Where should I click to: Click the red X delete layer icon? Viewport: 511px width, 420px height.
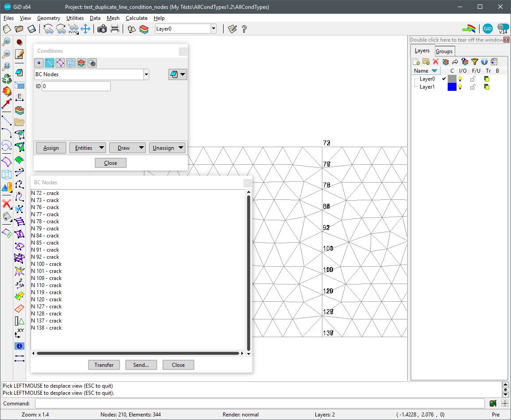click(436, 62)
